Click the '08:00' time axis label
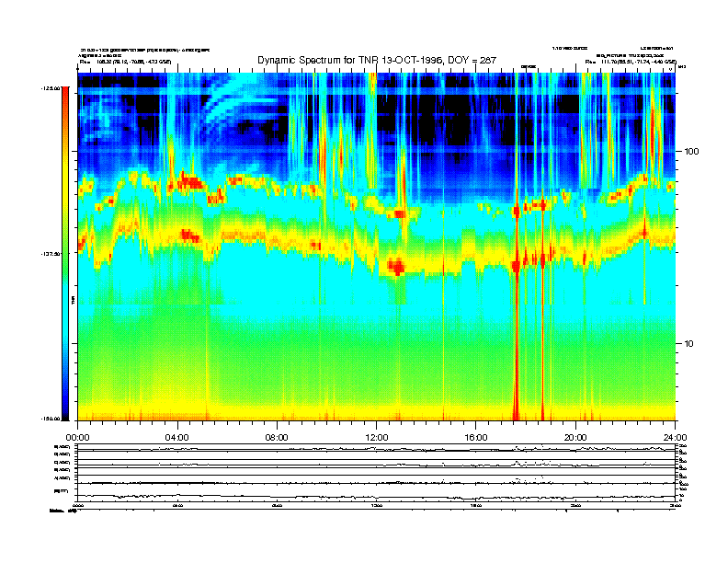728x563 pixels. 277,438
